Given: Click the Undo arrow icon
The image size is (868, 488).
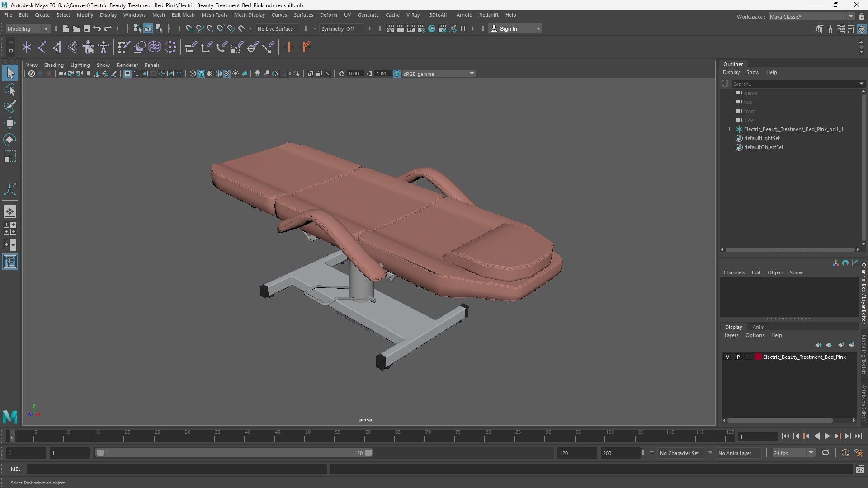Looking at the screenshot, I should (x=97, y=28).
